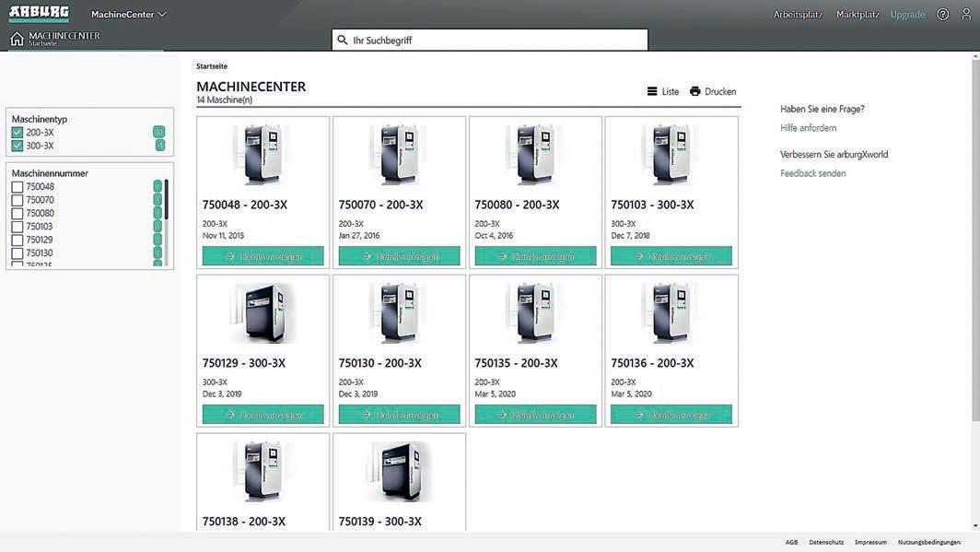Open the user profile icon
The height and width of the screenshot is (552, 980).
966,15
